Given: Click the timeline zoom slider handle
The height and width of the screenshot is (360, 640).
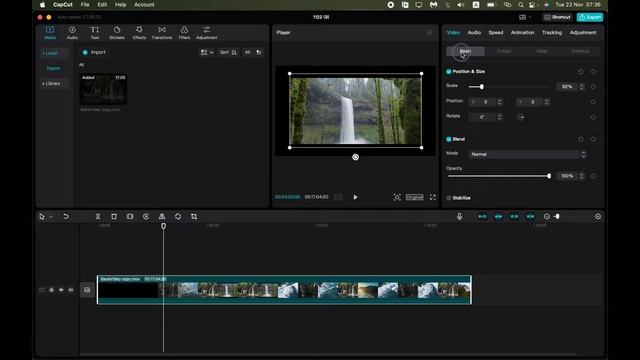Looking at the screenshot, I should coord(558,217).
